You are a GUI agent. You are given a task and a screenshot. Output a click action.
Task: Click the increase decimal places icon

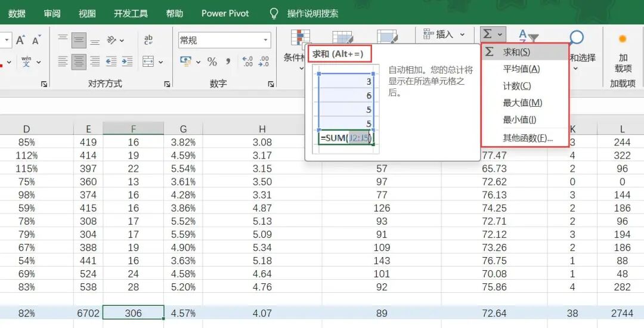(247, 61)
